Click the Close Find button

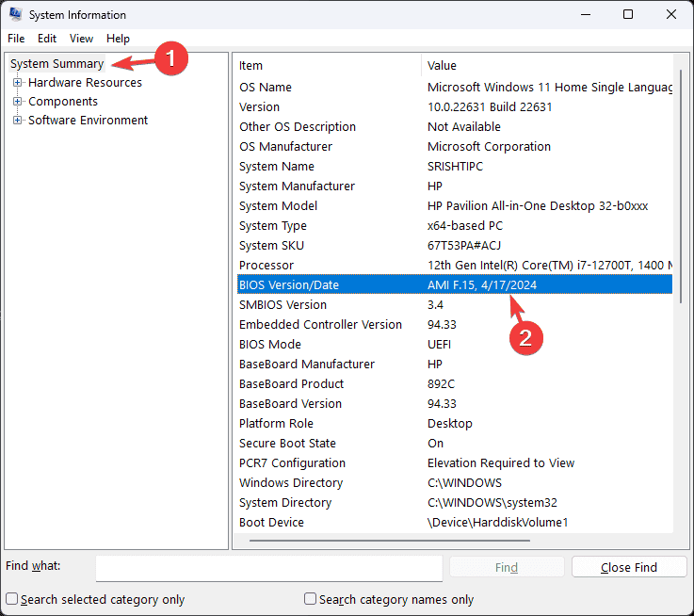(x=629, y=567)
